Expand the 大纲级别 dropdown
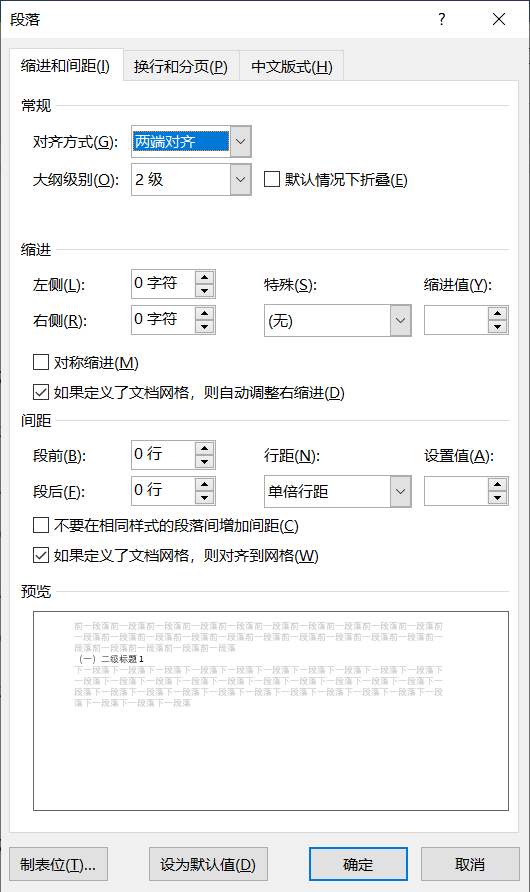 [x=241, y=179]
